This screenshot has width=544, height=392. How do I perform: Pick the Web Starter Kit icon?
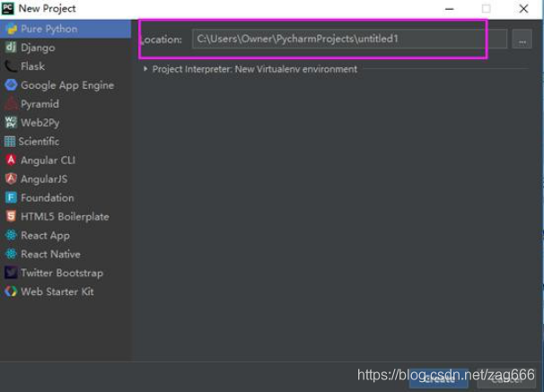point(11,292)
